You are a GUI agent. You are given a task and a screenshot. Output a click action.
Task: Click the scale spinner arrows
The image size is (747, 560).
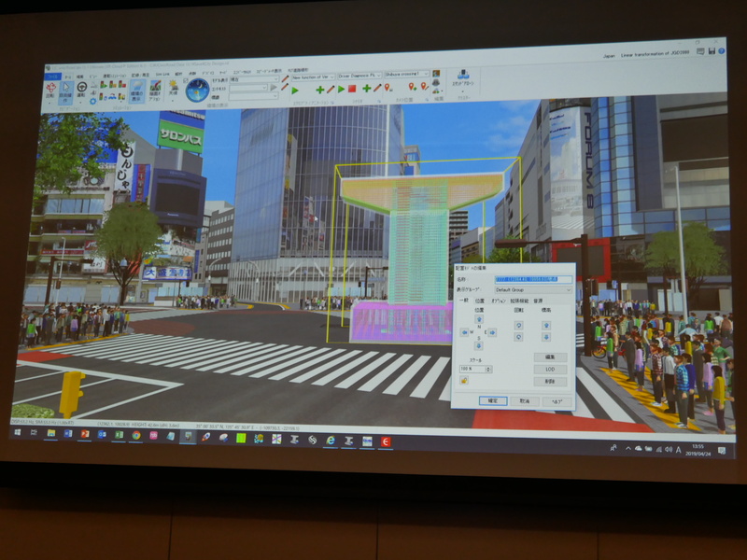488,369
